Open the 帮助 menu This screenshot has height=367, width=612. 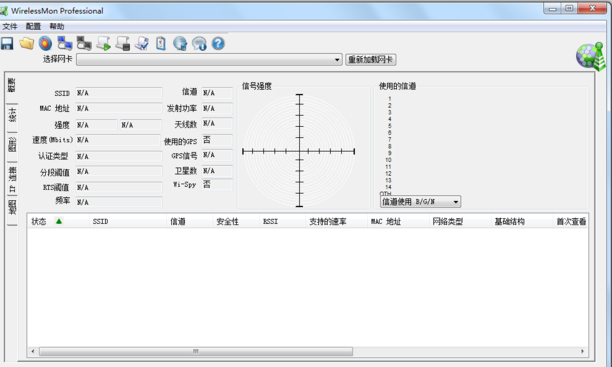(57, 26)
